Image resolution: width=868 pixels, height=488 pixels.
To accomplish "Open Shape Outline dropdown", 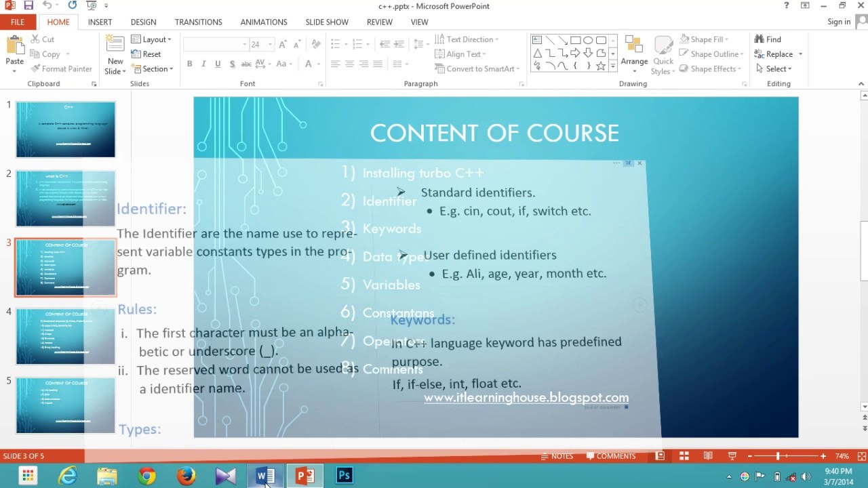I will pyautogui.click(x=711, y=54).
